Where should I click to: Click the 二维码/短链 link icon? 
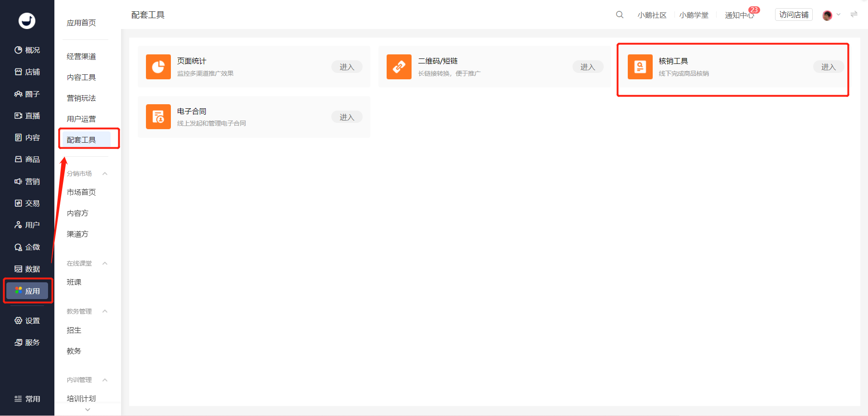click(399, 67)
